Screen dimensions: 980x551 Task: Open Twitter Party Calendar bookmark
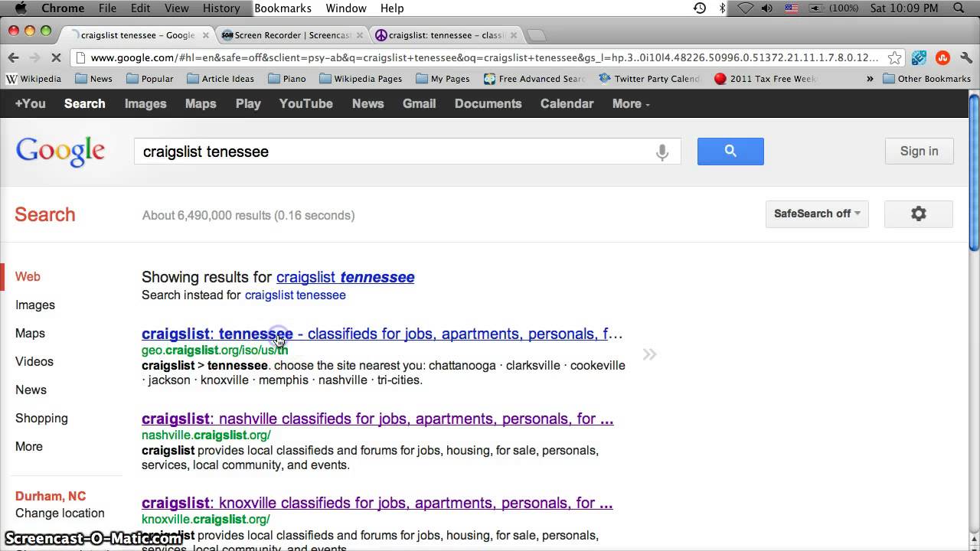tap(649, 79)
